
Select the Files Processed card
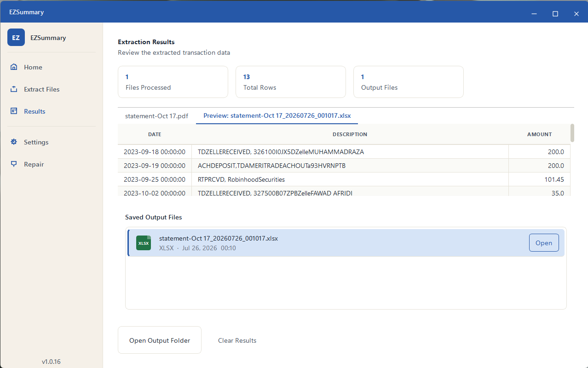pyautogui.click(x=173, y=82)
